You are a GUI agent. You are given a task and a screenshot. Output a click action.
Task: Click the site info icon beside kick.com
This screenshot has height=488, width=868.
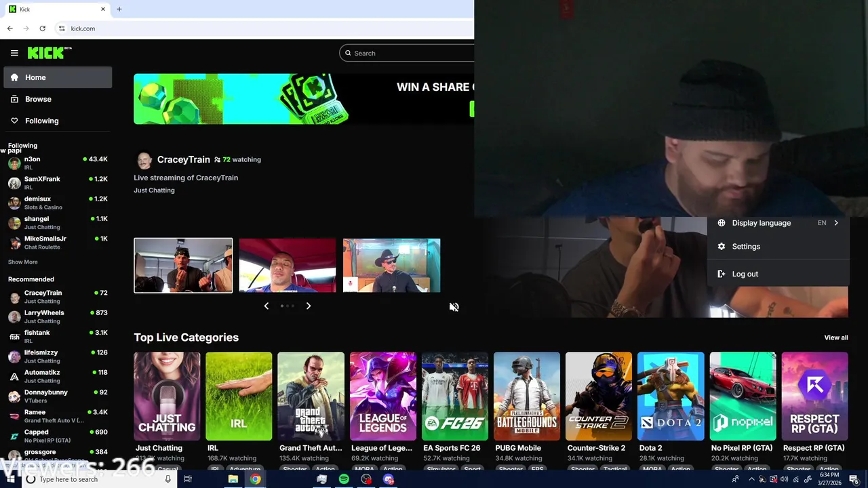point(62,28)
